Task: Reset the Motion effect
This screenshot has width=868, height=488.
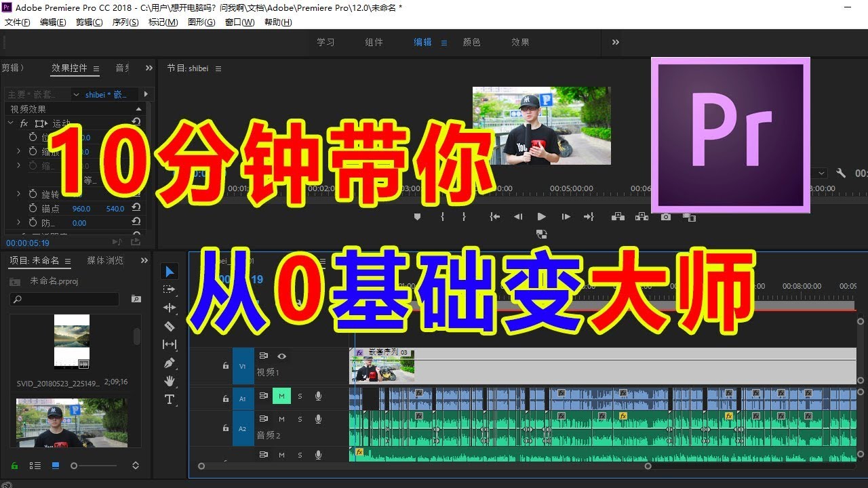Action: tap(136, 123)
